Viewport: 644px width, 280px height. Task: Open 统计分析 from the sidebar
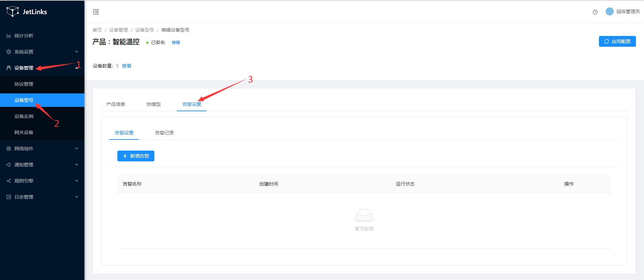click(x=24, y=36)
